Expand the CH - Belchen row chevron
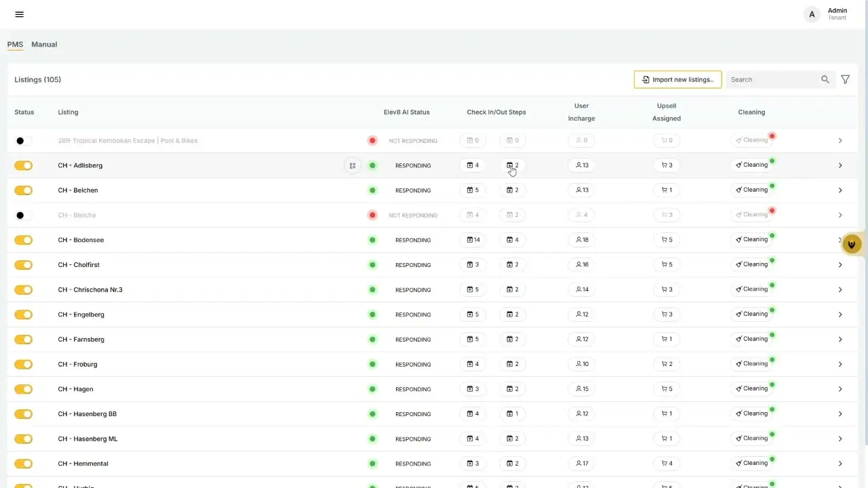The image size is (868, 488). pyautogui.click(x=840, y=190)
